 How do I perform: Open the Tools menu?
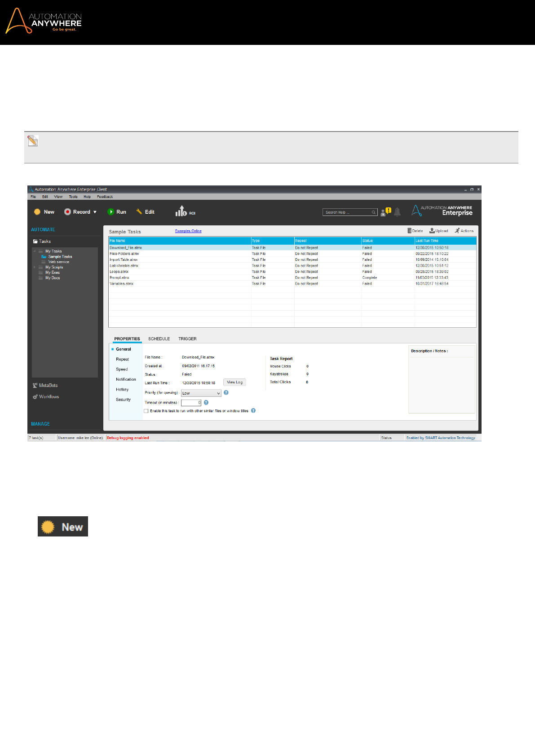73,197
